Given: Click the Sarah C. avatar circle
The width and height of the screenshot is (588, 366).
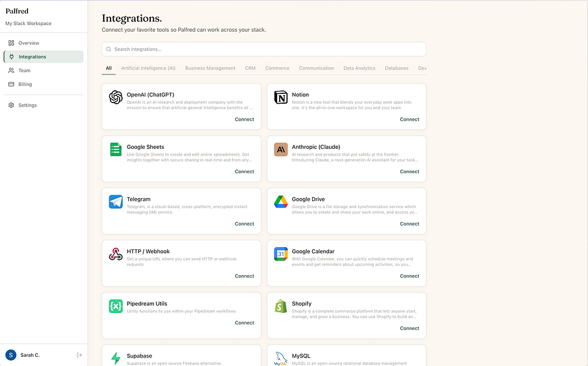Looking at the screenshot, I should tap(11, 355).
